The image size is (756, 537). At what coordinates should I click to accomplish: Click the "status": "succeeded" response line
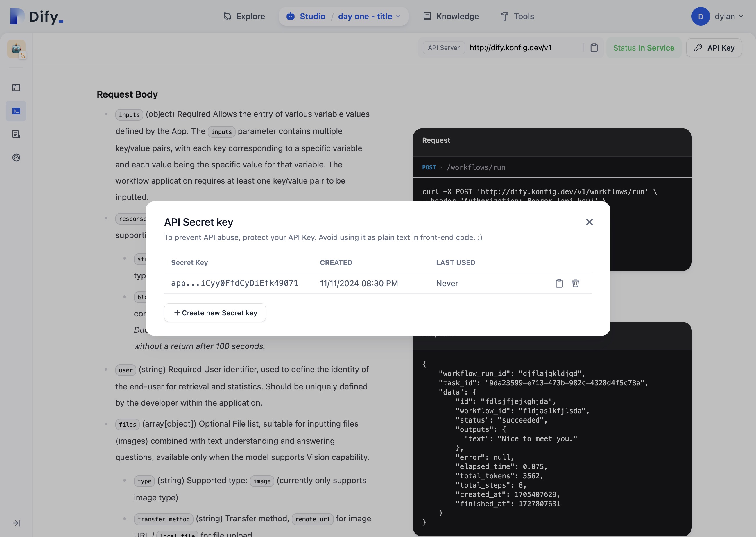[x=501, y=420]
